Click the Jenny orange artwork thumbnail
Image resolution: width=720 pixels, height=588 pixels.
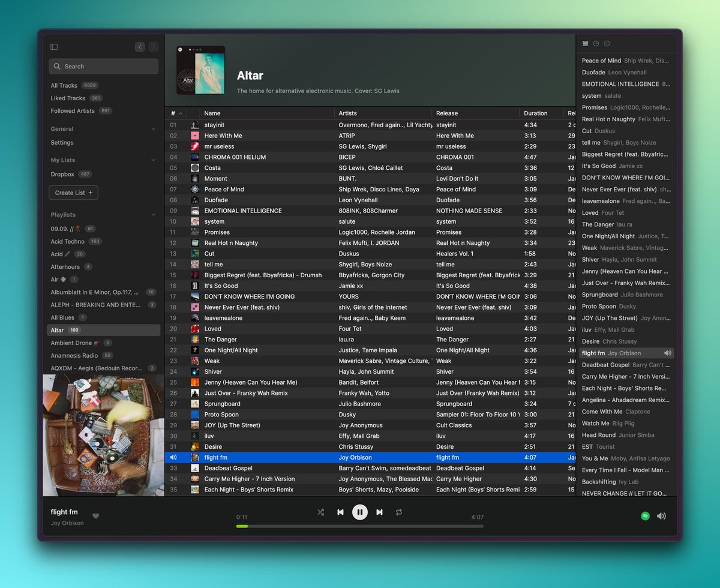pos(195,382)
